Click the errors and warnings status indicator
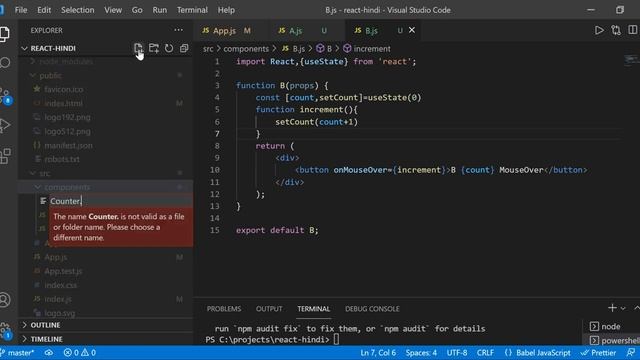 tap(80, 353)
